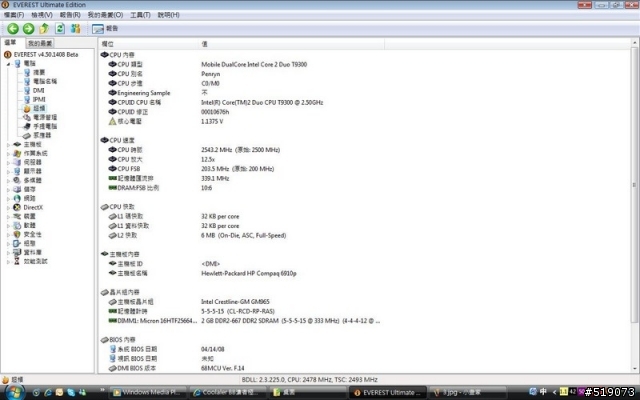Select the 電腦 computer node icon
640x400 pixels.
point(17,63)
